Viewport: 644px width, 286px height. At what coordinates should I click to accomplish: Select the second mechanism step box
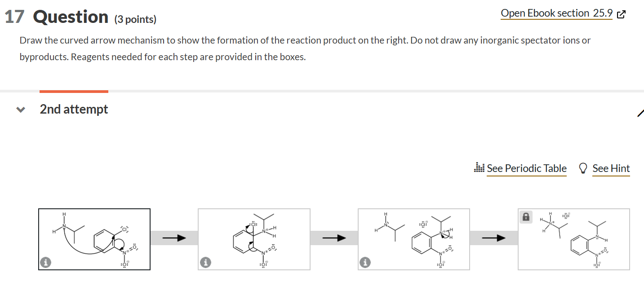click(x=253, y=239)
